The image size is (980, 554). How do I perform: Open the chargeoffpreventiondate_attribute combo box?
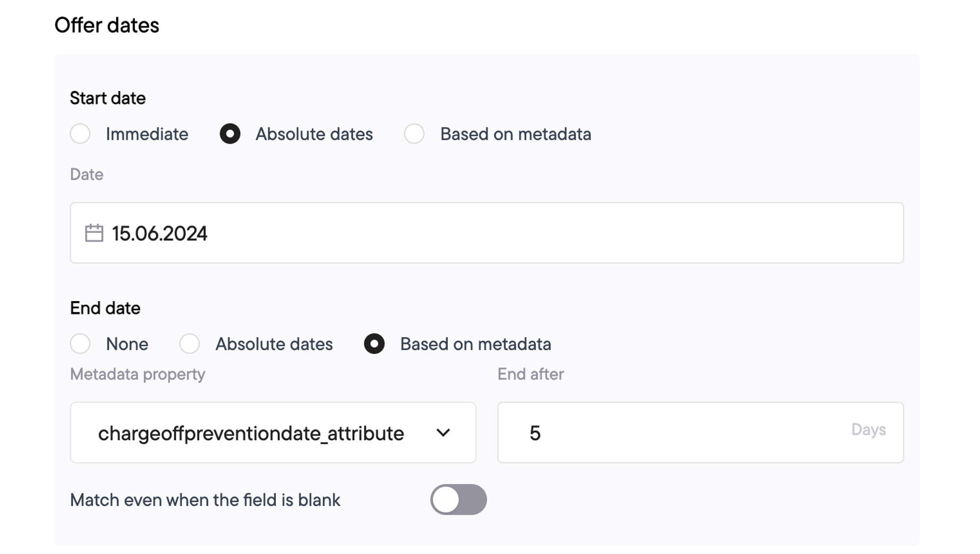[x=273, y=432]
